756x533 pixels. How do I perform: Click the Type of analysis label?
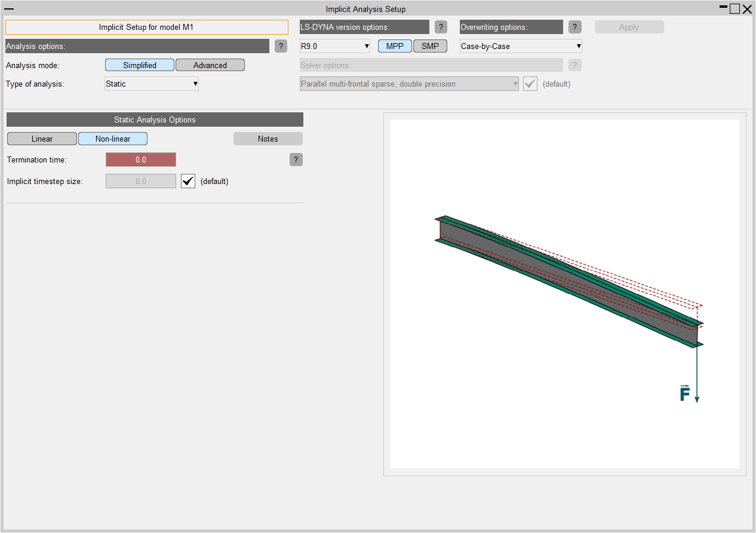point(35,84)
